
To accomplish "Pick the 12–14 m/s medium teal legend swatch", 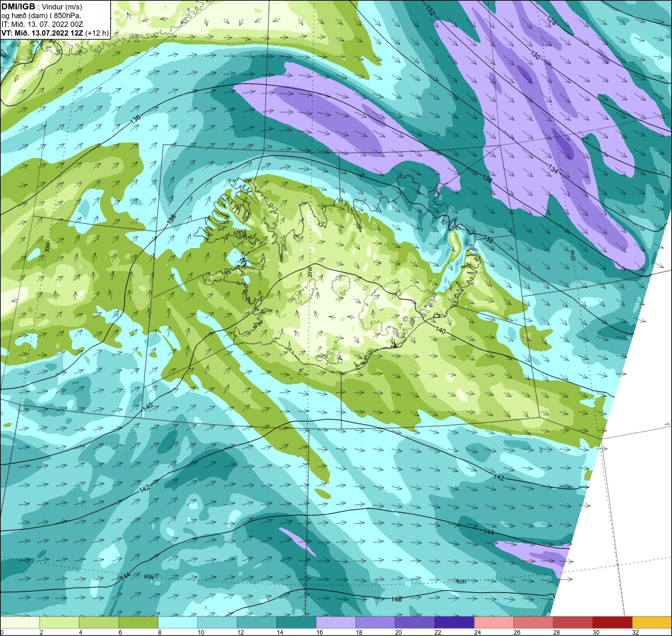I will [257, 623].
